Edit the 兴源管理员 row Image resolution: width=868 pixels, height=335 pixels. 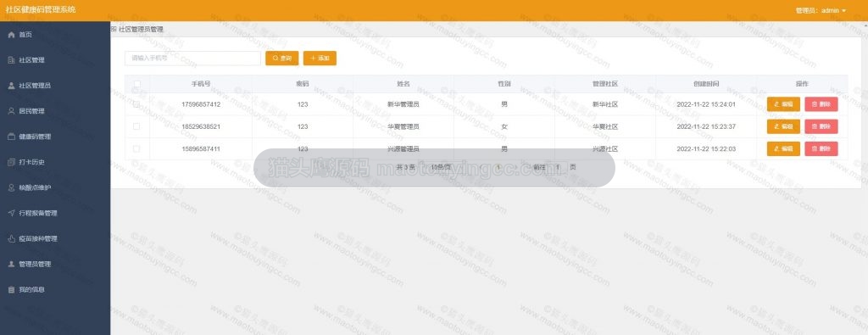click(783, 149)
